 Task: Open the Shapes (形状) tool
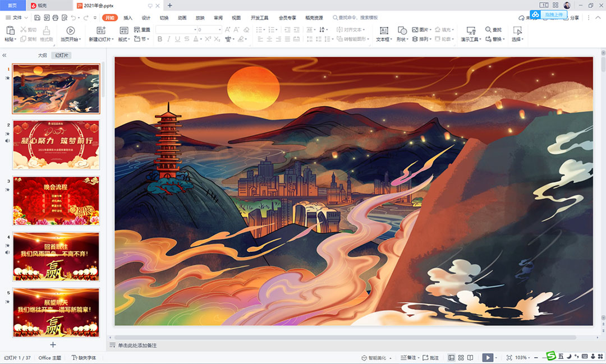pyautogui.click(x=402, y=31)
